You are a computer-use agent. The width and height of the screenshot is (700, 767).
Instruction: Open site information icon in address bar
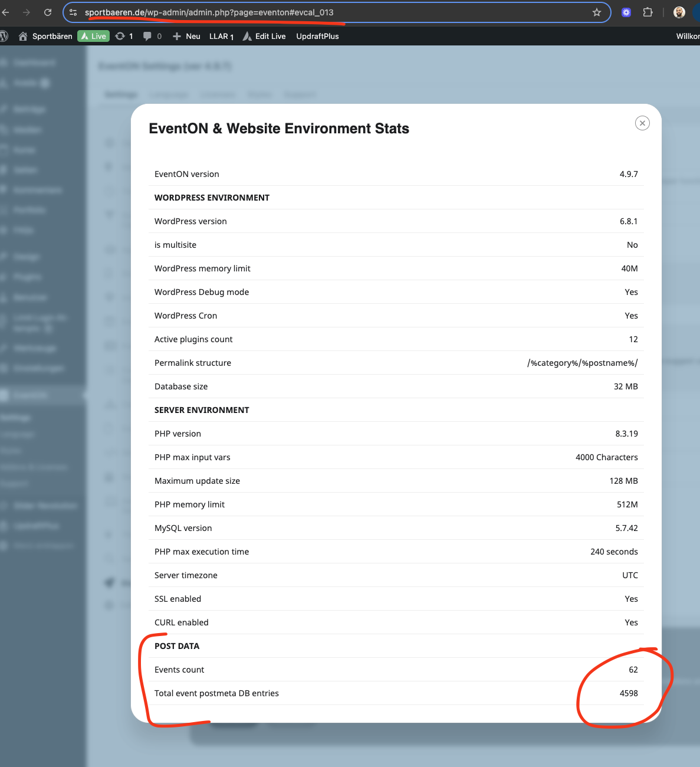coord(73,12)
